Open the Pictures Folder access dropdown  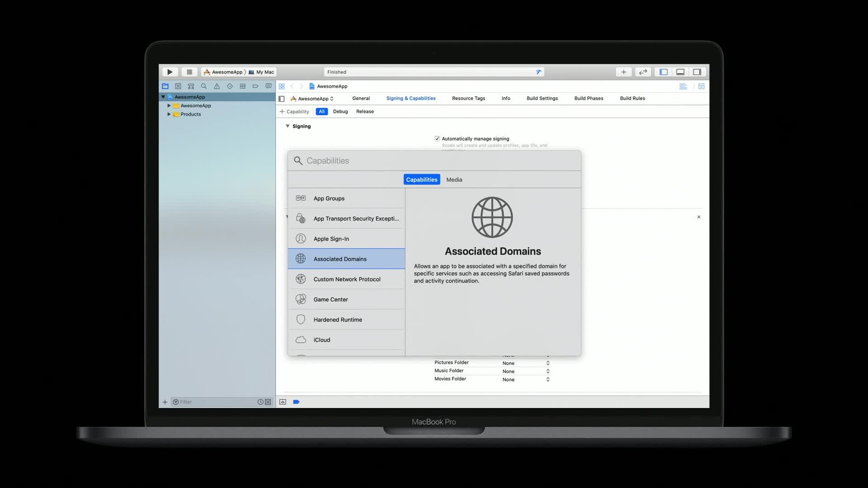[x=526, y=363]
